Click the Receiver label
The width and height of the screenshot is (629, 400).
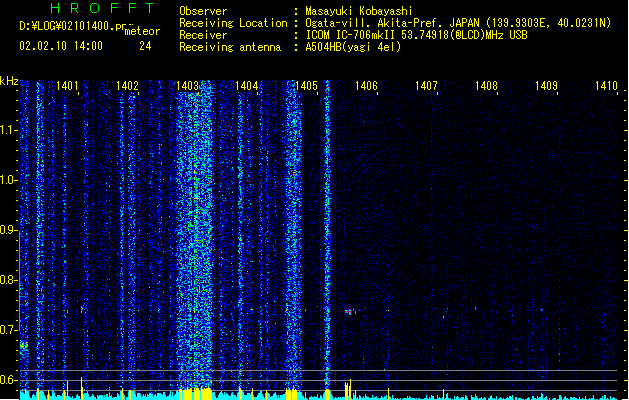(203, 35)
